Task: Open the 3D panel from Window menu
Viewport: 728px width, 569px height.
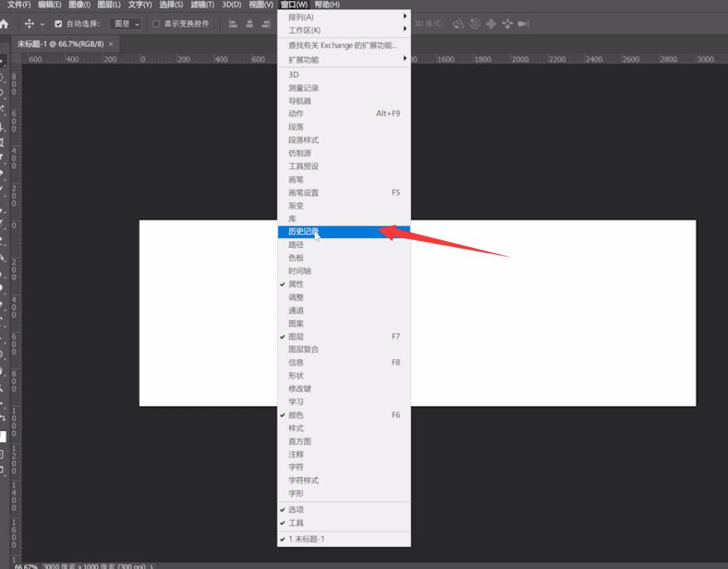Action: [x=343, y=75]
